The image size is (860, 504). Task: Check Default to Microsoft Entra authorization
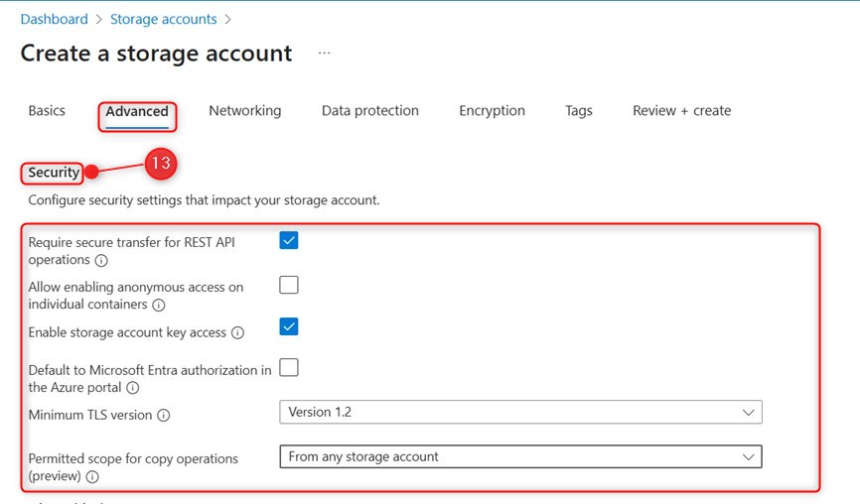pyautogui.click(x=289, y=368)
